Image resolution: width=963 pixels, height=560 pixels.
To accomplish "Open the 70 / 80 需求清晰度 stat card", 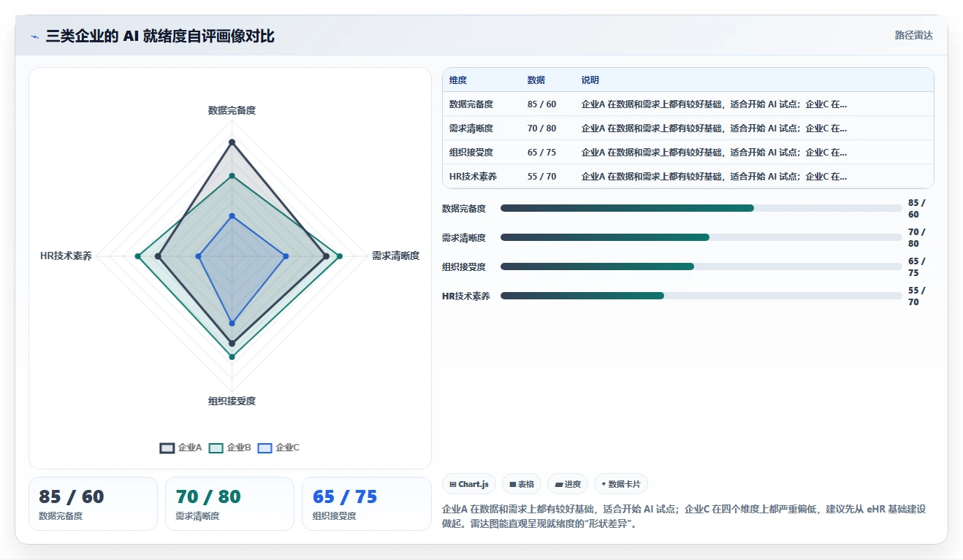I will 229,504.
